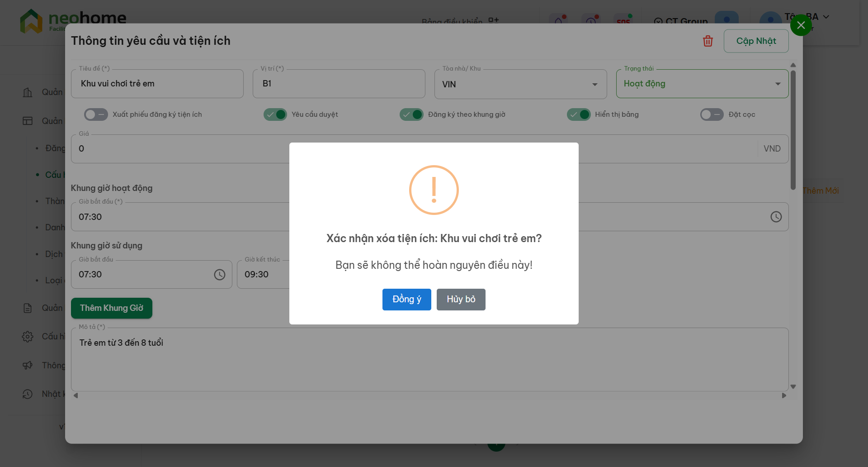The width and height of the screenshot is (868, 467).
Task: Enable the Đặt cọc toggle
Action: (x=712, y=114)
